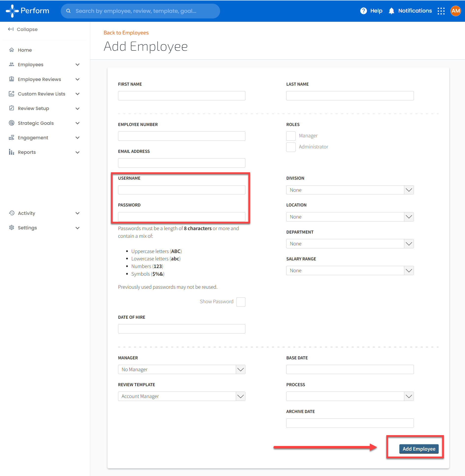The image size is (465, 476).
Task: Check the Administrator role checkbox
Action: (291, 147)
